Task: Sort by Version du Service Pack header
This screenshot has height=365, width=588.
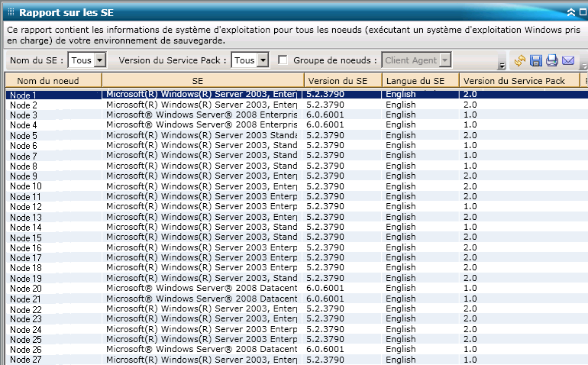Action: point(519,81)
